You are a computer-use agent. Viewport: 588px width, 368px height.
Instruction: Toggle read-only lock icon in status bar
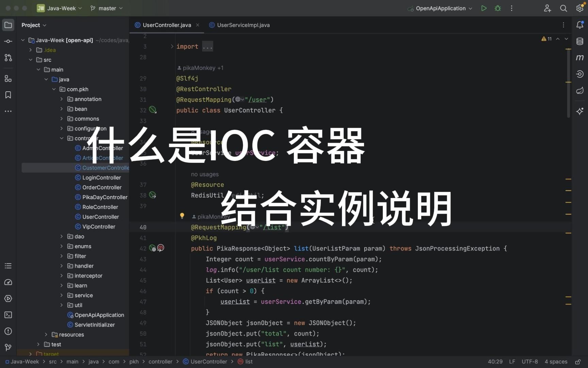tap(578, 362)
